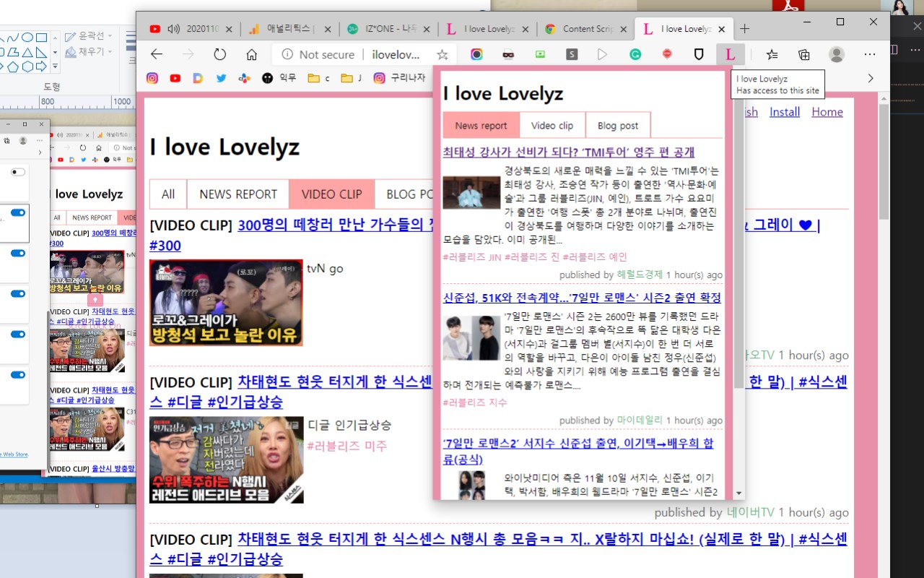This screenshot has width=924, height=578.
Task: Select the Video clip tab in popup
Action: click(552, 126)
